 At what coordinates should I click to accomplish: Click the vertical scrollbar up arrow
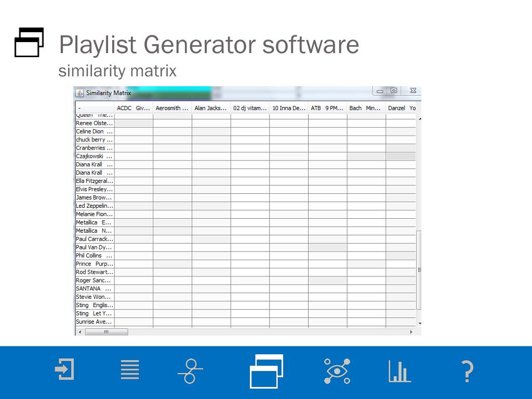tap(420, 119)
